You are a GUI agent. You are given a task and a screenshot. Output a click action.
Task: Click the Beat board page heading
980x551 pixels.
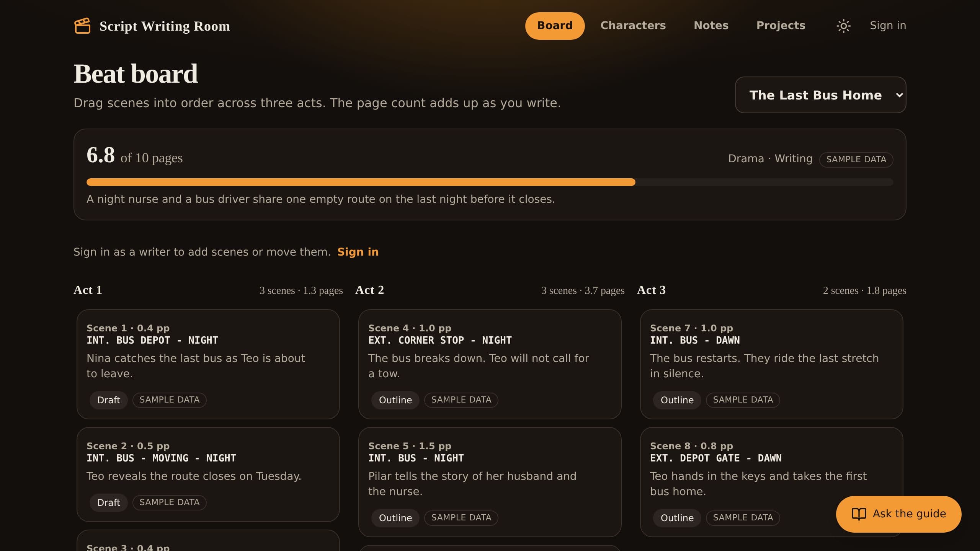pyautogui.click(x=136, y=73)
